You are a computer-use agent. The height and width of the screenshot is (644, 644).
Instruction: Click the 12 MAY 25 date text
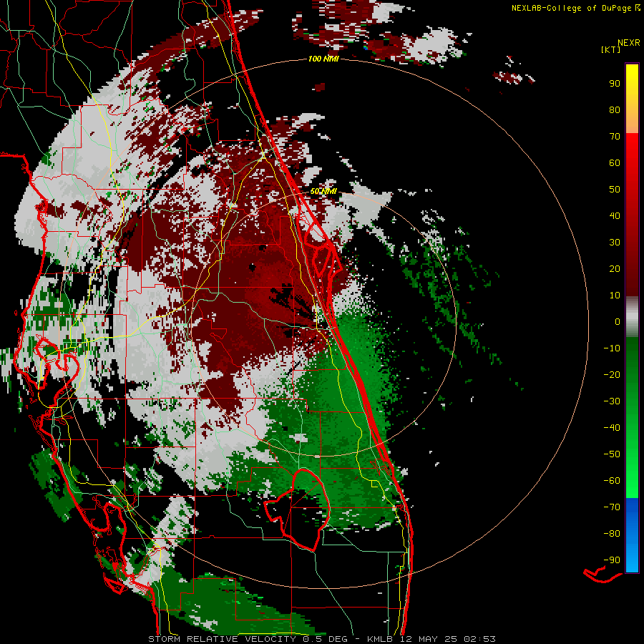coord(429,639)
